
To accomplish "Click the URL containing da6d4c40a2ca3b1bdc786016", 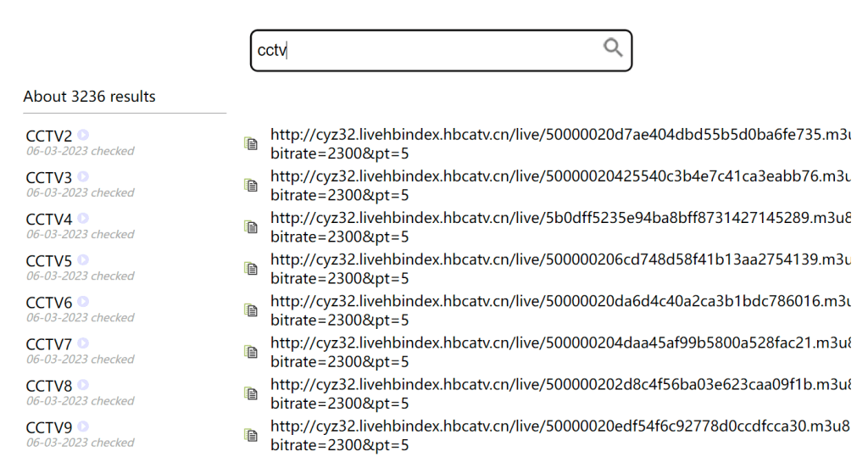I will pos(560,310).
